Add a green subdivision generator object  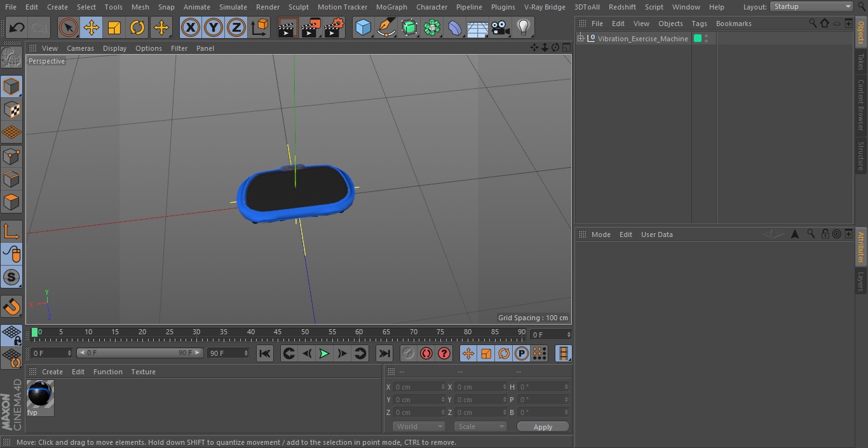point(409,27)
